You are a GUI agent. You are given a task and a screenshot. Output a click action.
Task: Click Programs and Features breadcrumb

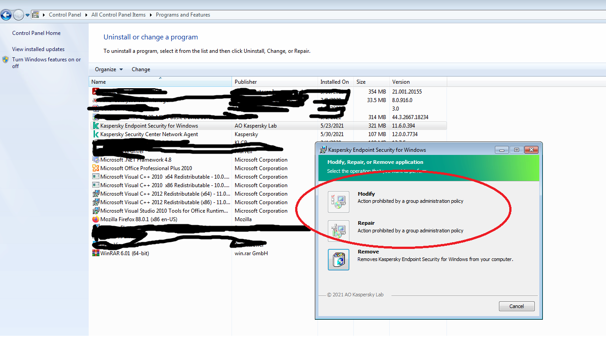pos(183,15)
